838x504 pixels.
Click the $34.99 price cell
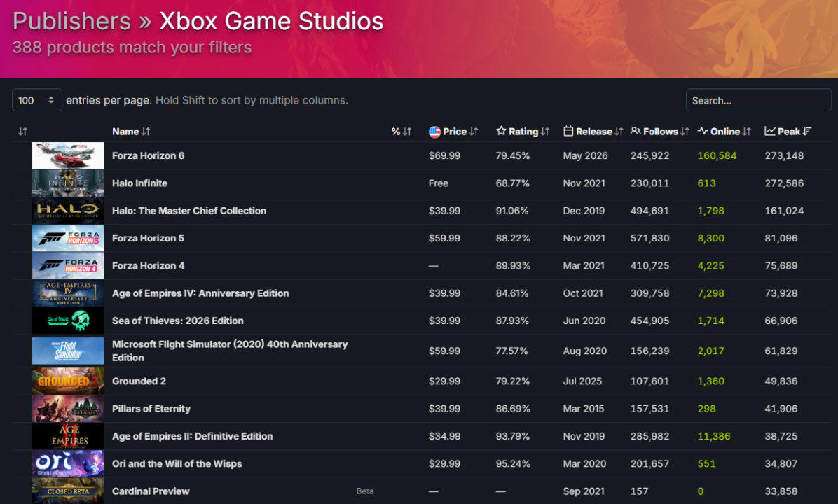tap(444, 436)
